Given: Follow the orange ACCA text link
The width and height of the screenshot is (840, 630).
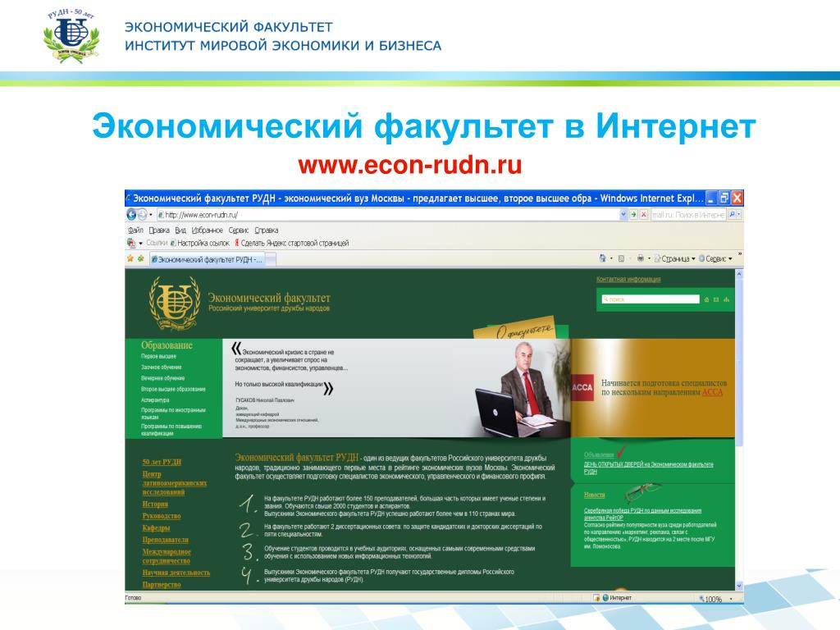Looking at the screenshot, I should coord(713,392).
